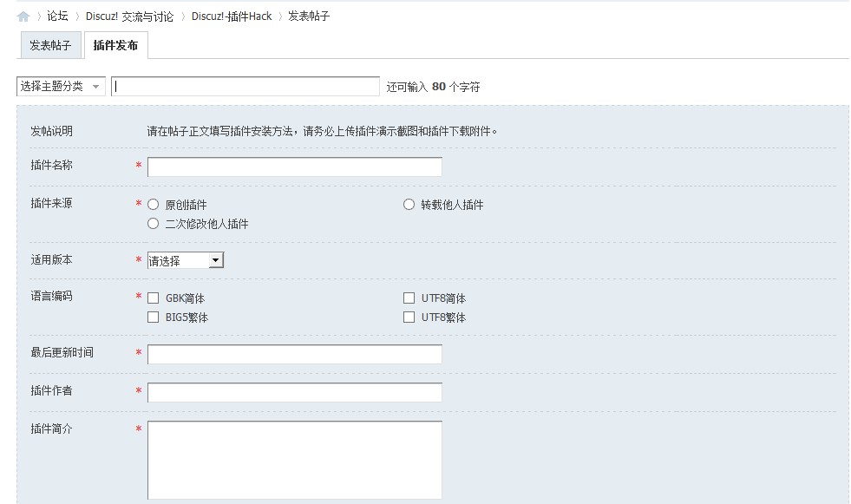Choose 转载他人插件 as plugin source
Viewport: 851px width, 504px height.
coord(408,204)
